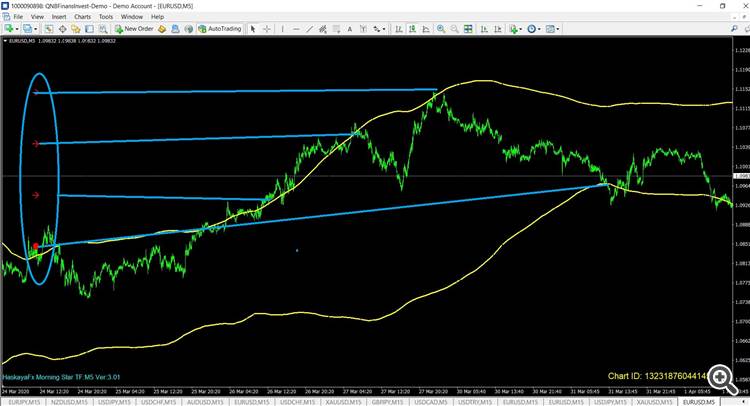The image size is (750, 406).
Task: Toggle the Terminal panel
Action: point(89,29)
